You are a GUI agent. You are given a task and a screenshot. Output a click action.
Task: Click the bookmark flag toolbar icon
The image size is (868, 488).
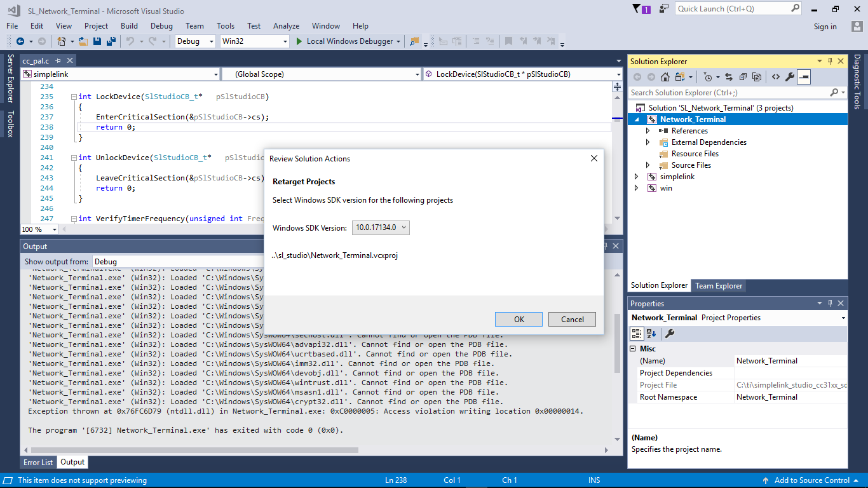tap(508, 41)
